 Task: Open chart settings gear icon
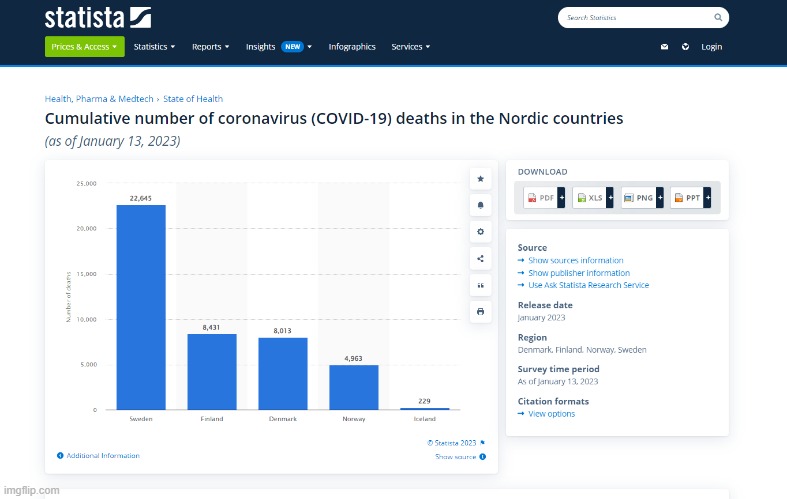coord(480,231)
